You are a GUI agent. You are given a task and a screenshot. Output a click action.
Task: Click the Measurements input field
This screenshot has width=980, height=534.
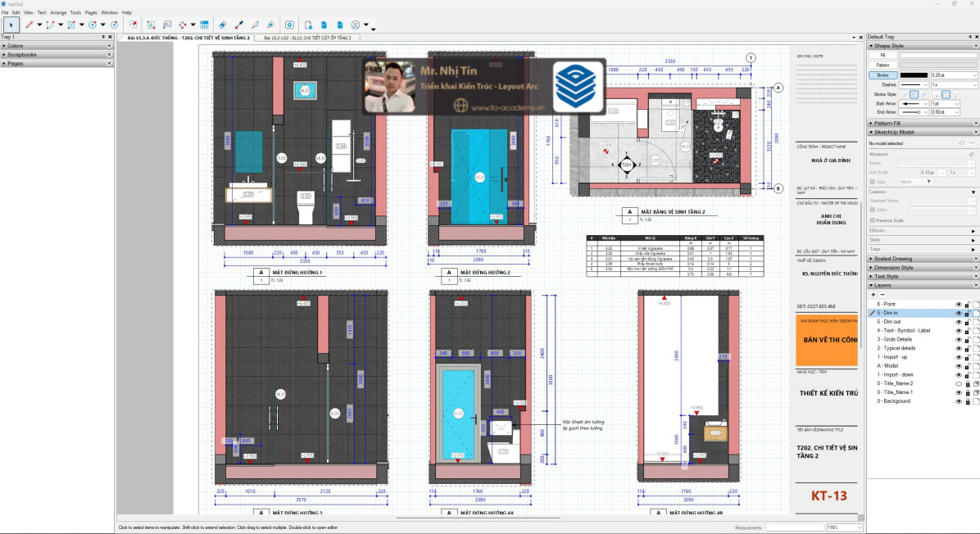click(794, 527)
